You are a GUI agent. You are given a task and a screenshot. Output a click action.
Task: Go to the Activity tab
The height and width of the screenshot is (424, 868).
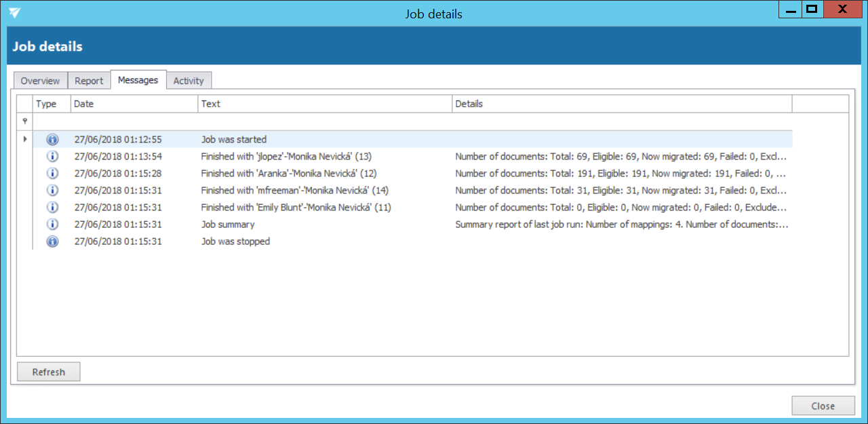[x=189, y=81]
